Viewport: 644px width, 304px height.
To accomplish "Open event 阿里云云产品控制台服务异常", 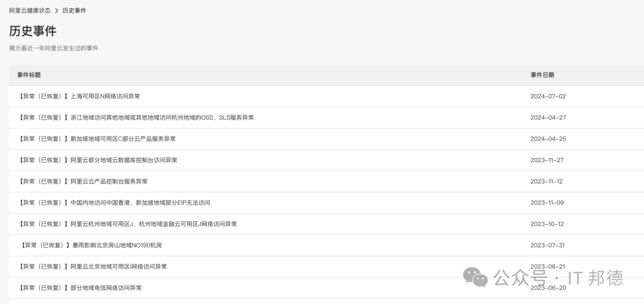I will click(82, 182).
